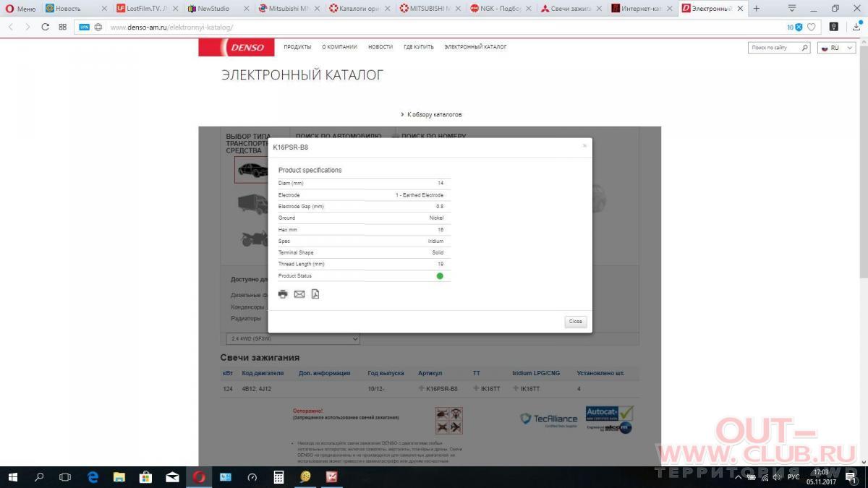Open ЭЛЕКТРОННЫЙ КАТАЛОГ in the site navigation
The width and height of the screenshot is (868, 488).
475,47
